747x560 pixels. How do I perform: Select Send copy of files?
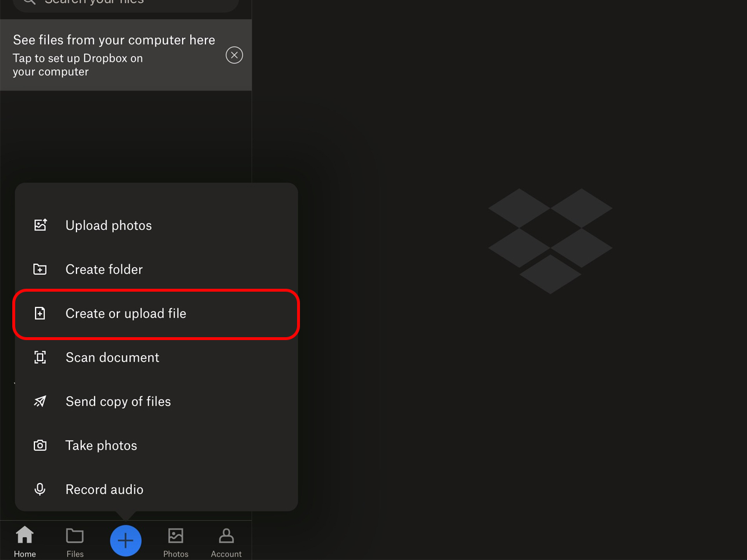pyautogui.click(x=156, y=401)
